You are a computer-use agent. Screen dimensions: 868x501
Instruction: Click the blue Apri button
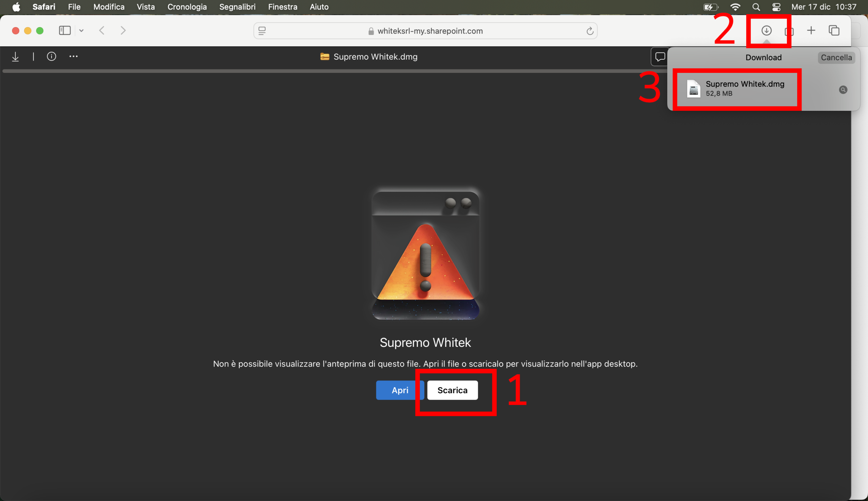point(399,390)
